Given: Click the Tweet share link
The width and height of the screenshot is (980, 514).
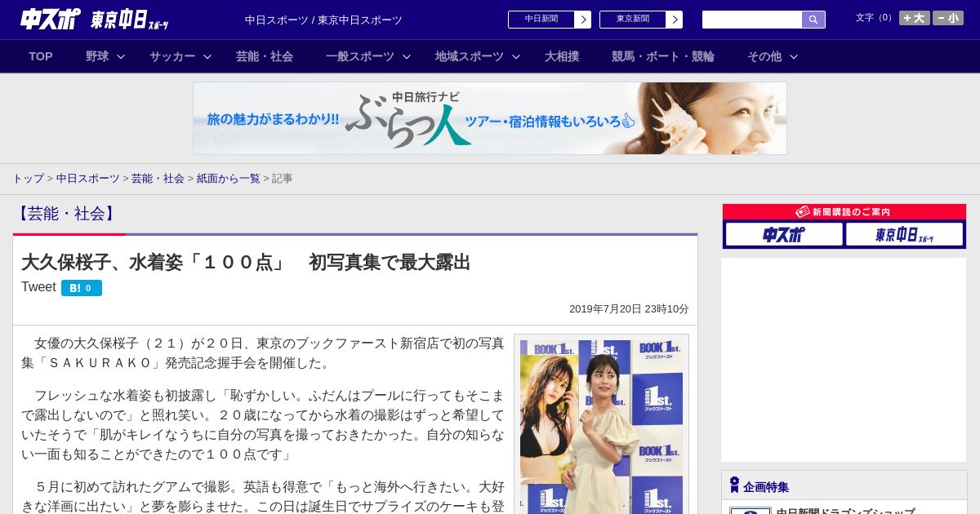Looking at the screenshot, I should click(38, 287).
